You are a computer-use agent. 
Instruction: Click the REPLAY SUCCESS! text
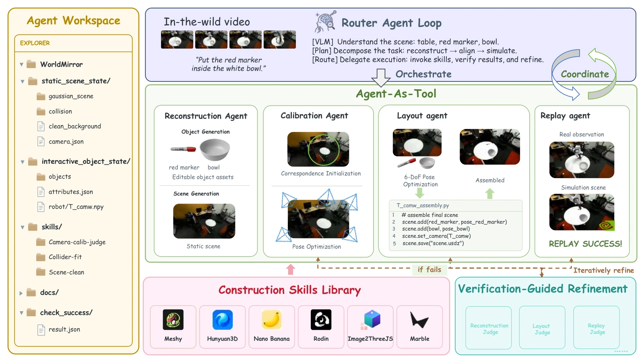pos(585,244)
